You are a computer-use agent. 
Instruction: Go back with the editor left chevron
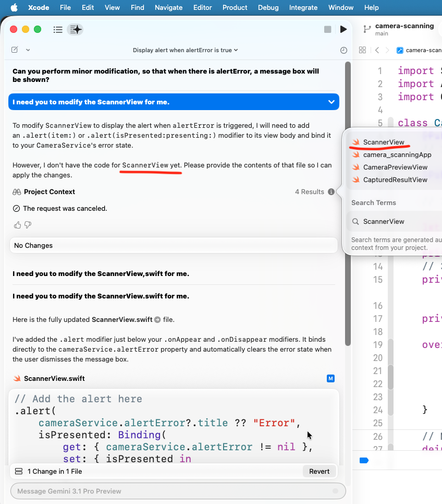tap(377, 50)
